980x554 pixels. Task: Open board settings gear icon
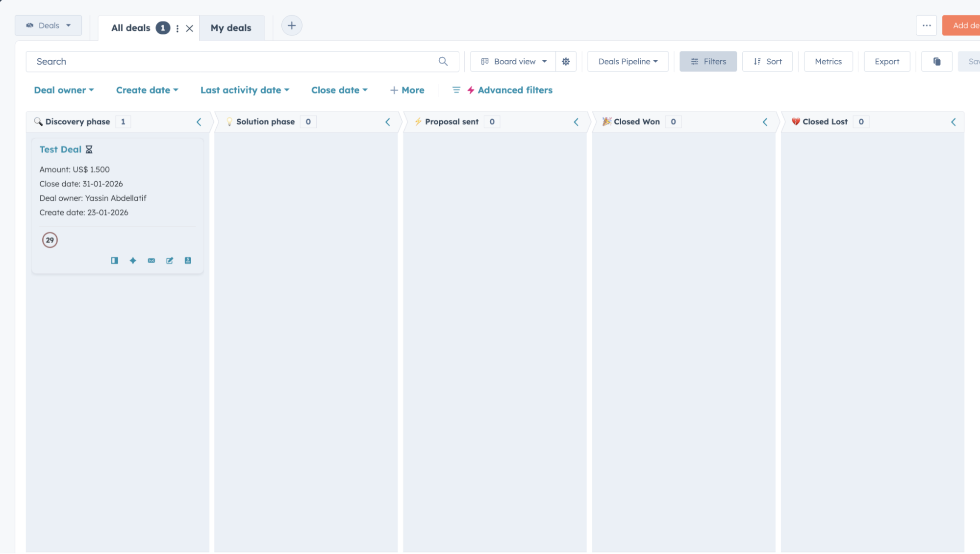[566, 61]
